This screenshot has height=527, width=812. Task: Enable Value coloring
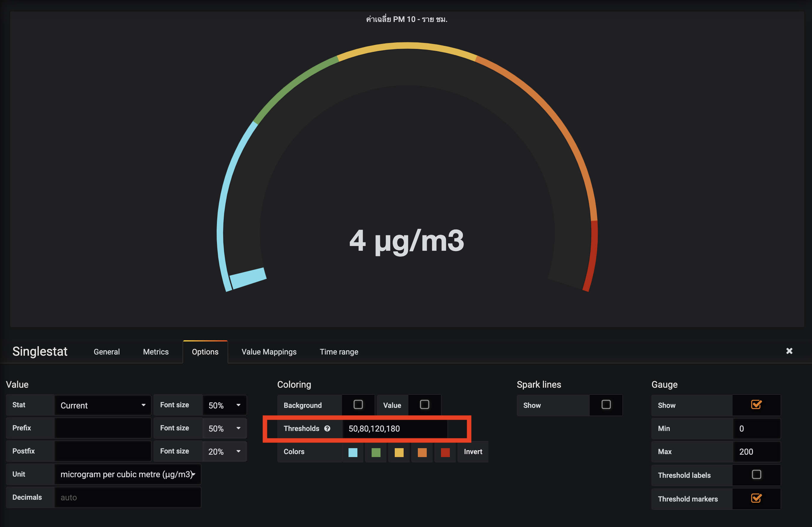pyautogui.click(x=424, y=405)
